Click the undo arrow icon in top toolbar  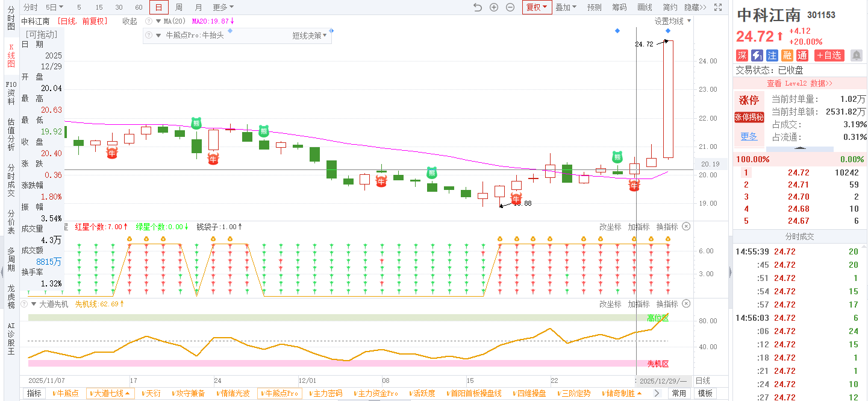coord(478,7)
